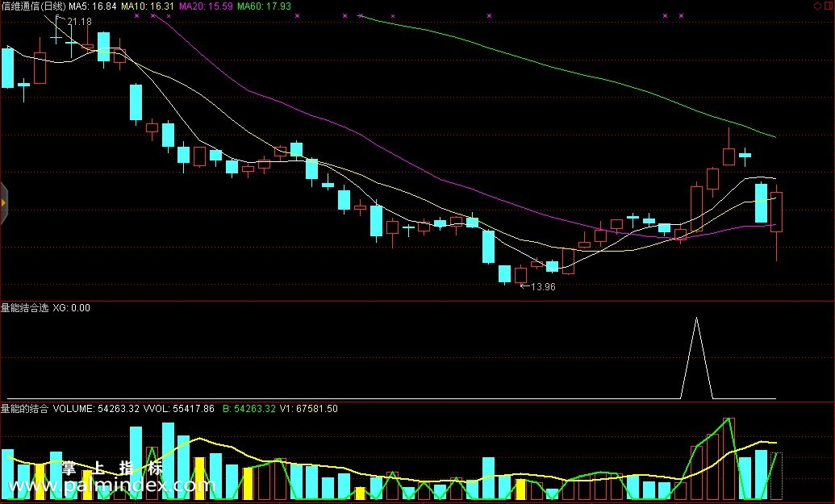The image size is (835, 504).
Task: Click the 量能的结合 indicator name
Action: pos(24,409)
